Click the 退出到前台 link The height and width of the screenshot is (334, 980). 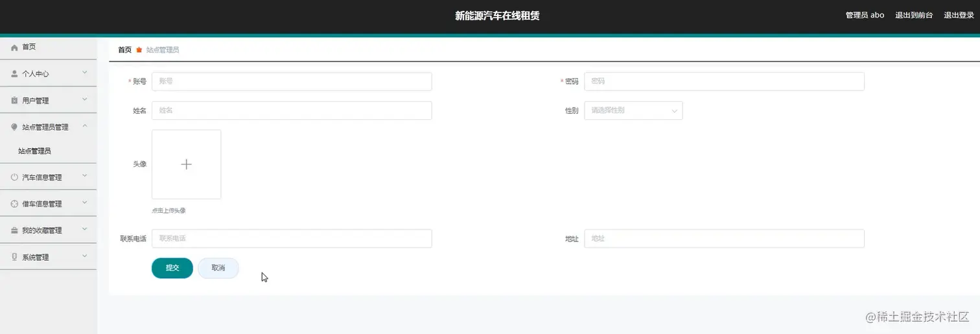click(914, 16)
